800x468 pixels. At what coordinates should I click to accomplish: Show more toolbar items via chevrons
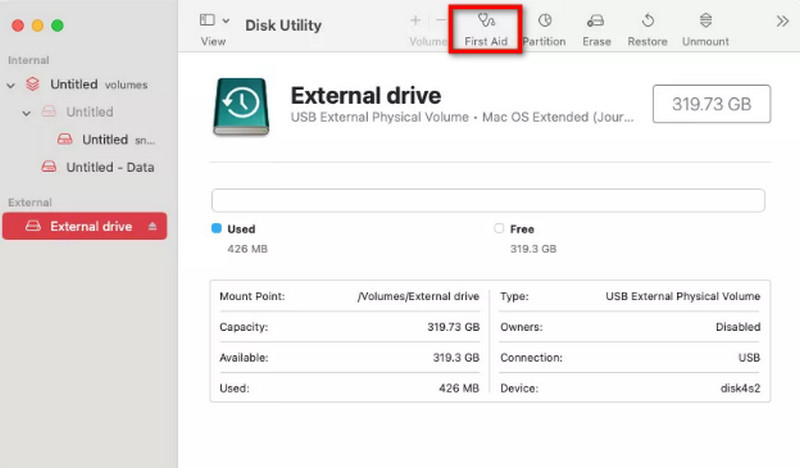[781, 21]
